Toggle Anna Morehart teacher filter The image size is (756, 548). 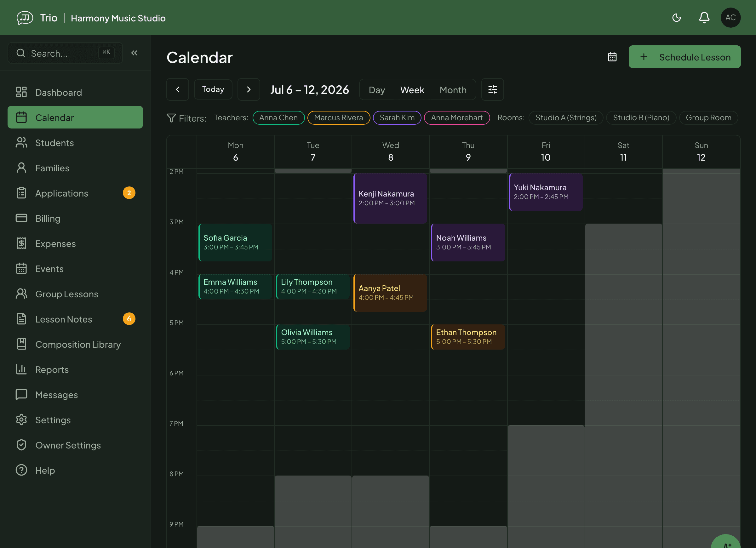point(457,118)
